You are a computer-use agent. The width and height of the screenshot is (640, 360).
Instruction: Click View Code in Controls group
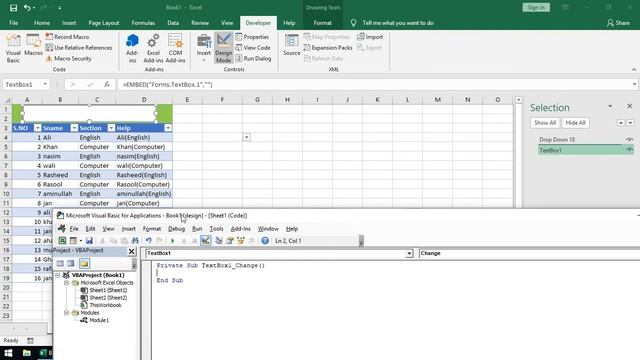coord(253,48)
